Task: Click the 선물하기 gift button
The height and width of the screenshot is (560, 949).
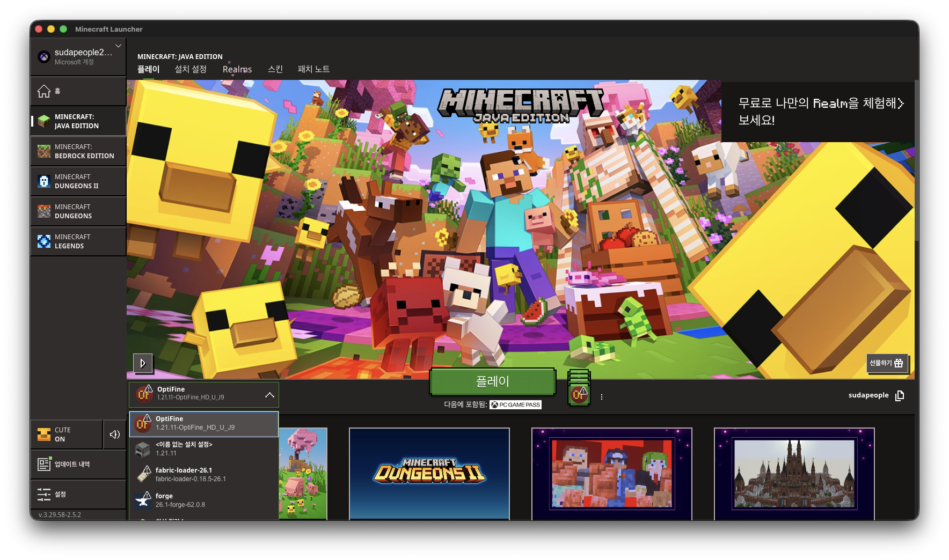Action: point(887,363)
